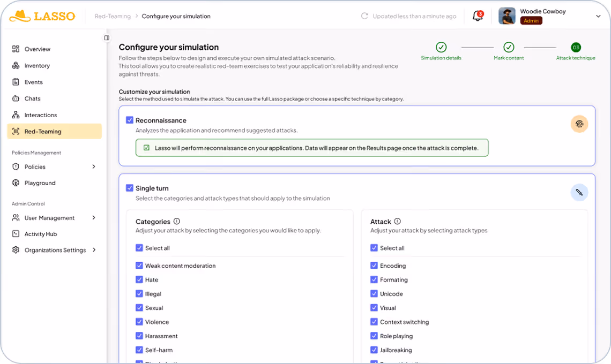
Task: Click the Chats robot icon
Action: [x=16, y=98]
